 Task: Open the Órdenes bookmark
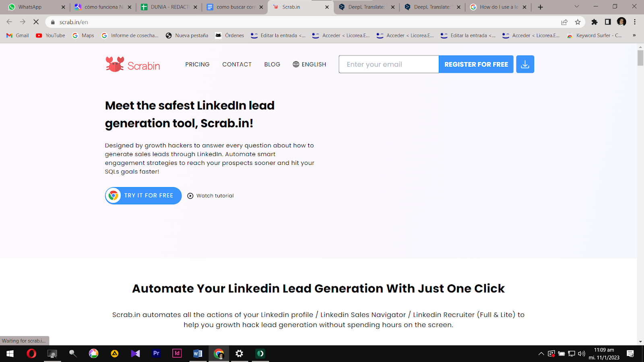pos(230,35)
